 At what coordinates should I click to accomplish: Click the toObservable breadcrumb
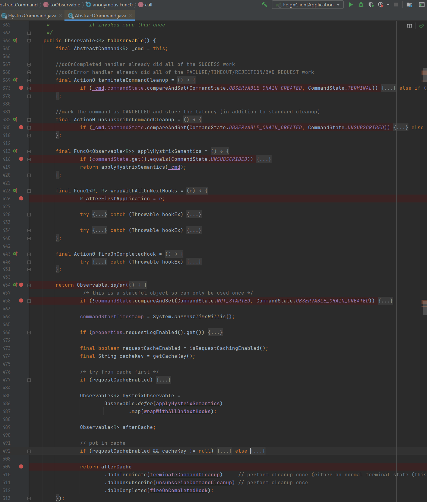(x=62, y=5)
